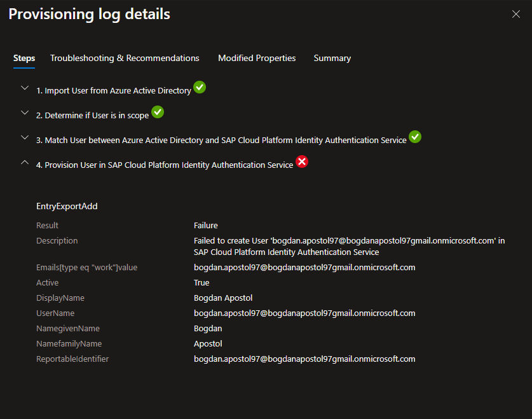Click green check icon for scope step
Screen dimensions: 532x419
coord(158,112)
